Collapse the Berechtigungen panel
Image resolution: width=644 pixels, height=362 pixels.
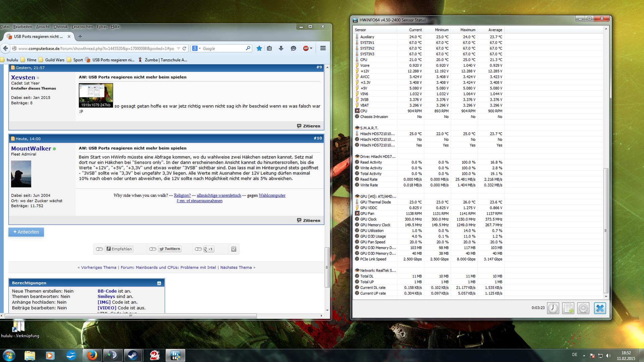click(x=159, y=283)
